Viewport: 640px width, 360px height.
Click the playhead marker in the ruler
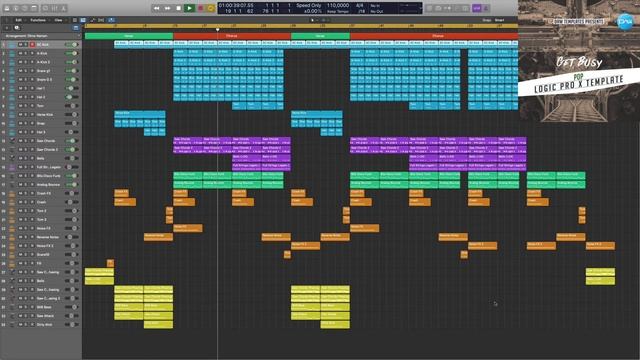[218, 29]
